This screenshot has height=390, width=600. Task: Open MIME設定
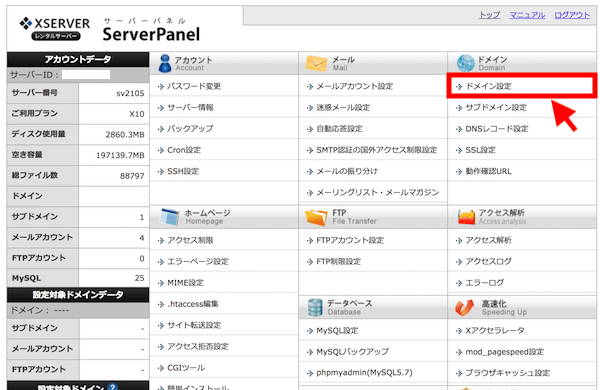185,283
